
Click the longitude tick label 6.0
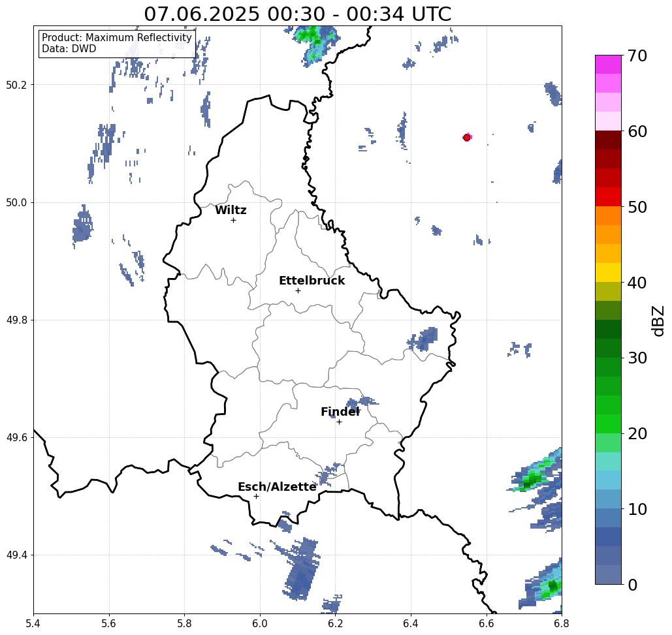[x=260, y=623]
